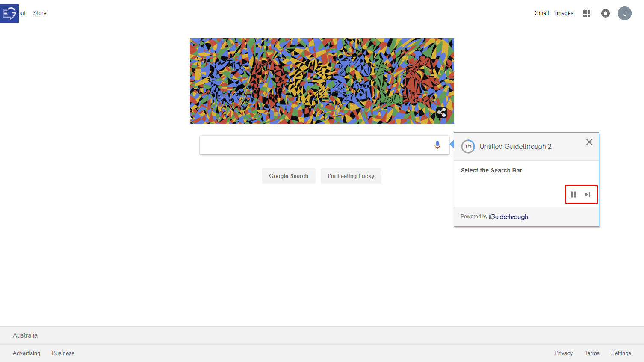The image size is (644, 362).
Task: Open the Business footer link
Action: (63, 353)
